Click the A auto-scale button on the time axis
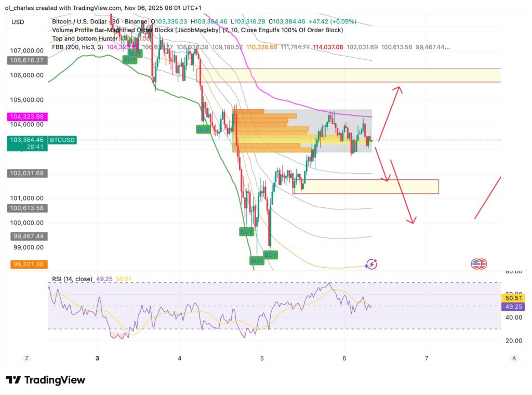Viewport: 532px width, 395px height. click(513, 358)
